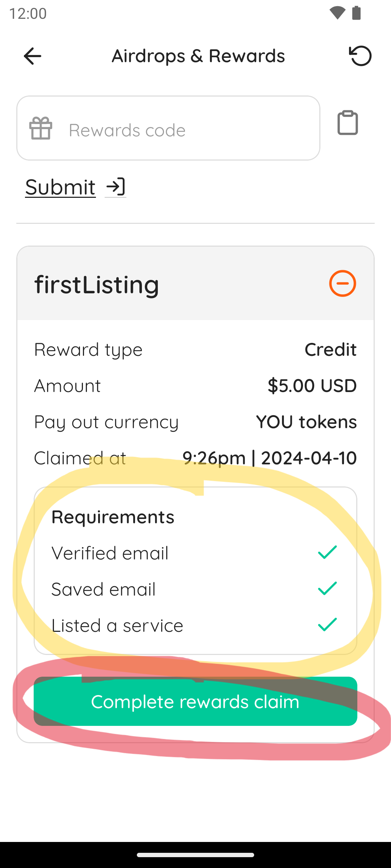Tap the Saved email checkmark

pyautogui.click(x=328, y=588)
